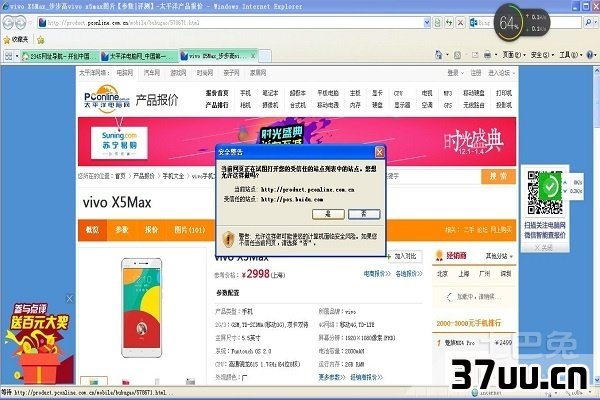Expand the Home button dropdown arrow

click(x=447, y=55)
